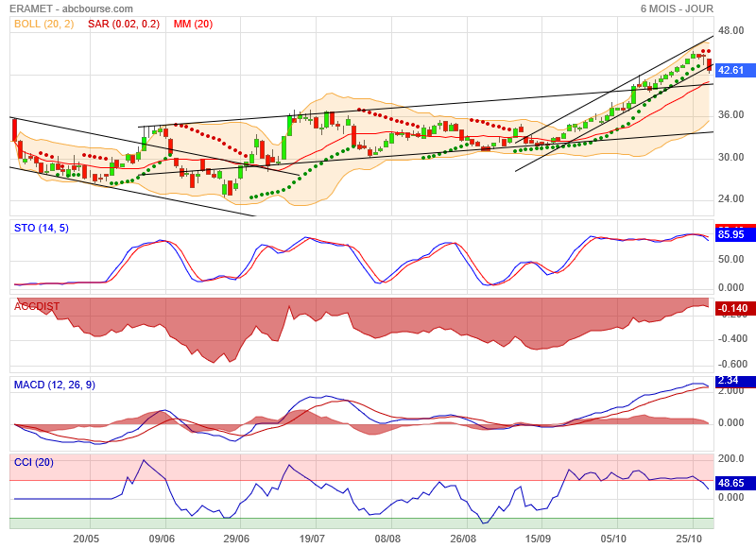This screenshot has width=756, height=548.
Task: Click the ACCDIST panel label
Action: tap(37, 306)
